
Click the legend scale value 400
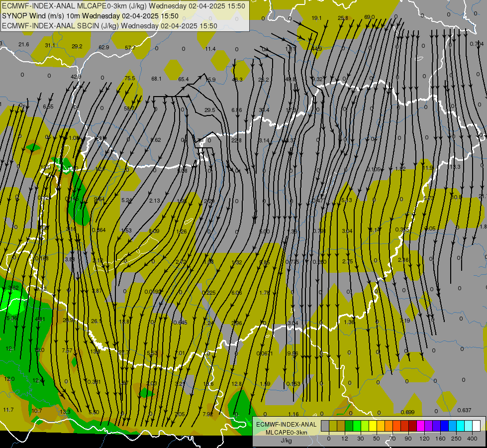472,439
